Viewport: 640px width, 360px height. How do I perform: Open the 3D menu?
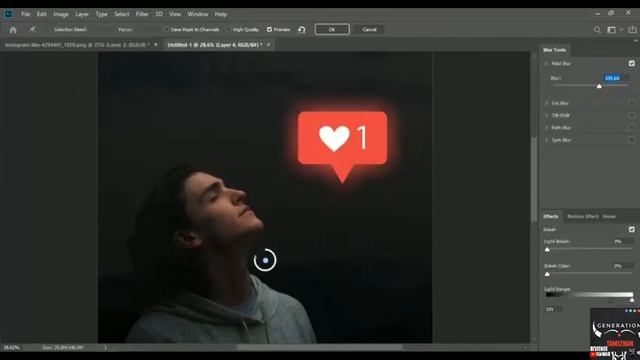tap(159, 14)
